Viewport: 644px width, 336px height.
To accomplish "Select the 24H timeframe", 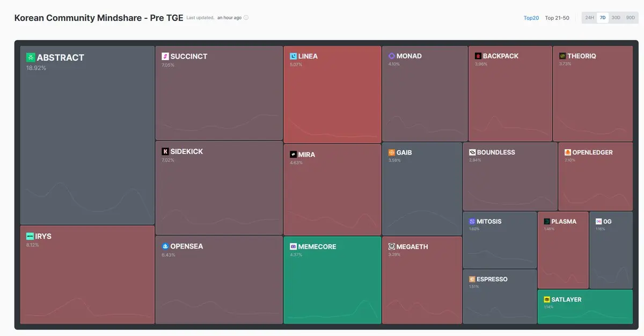I will click(589, 18).
